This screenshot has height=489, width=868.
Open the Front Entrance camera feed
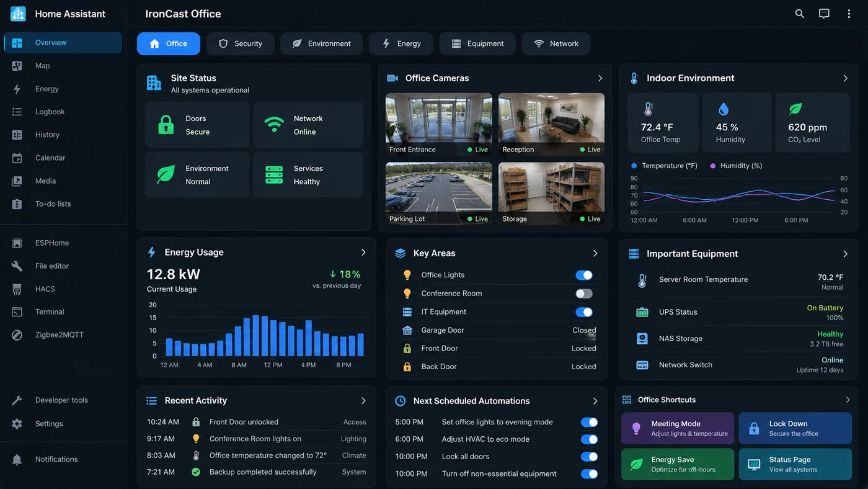pos(439,124)
